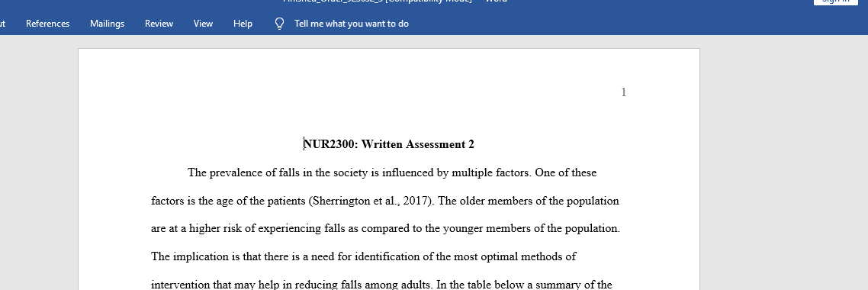This screenshot has width=868, height=290.
Task: Switch to the Review tab
Action: pyautogui.click(x=159, y=23)
